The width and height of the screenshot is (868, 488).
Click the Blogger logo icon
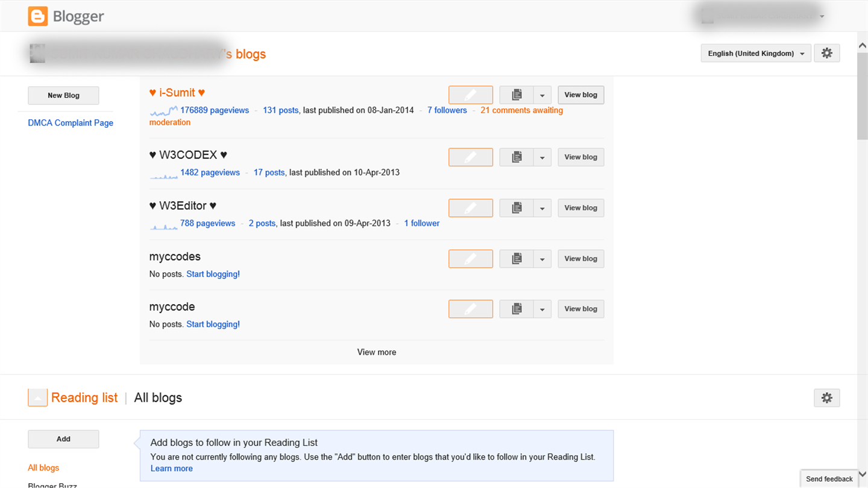pos(37,16)
